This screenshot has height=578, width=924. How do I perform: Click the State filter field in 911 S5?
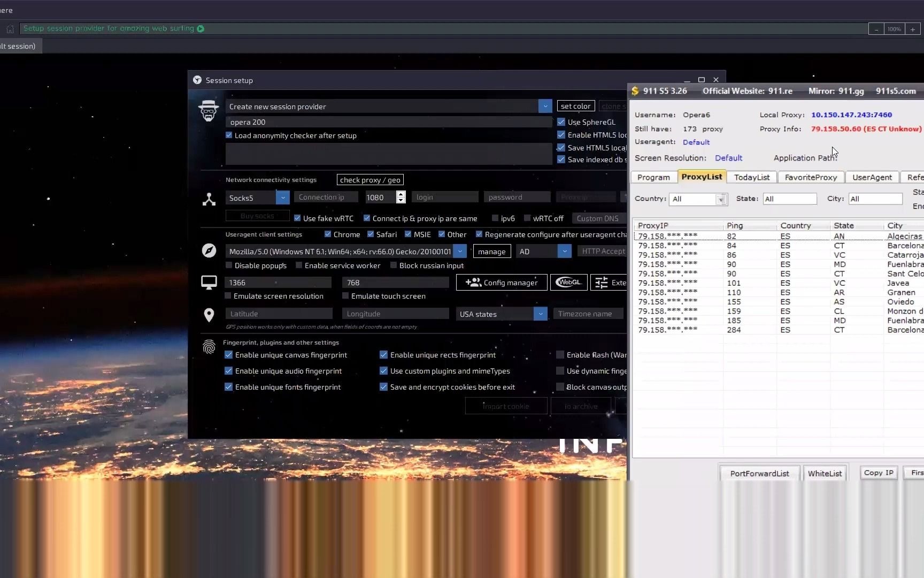[790, 199]
